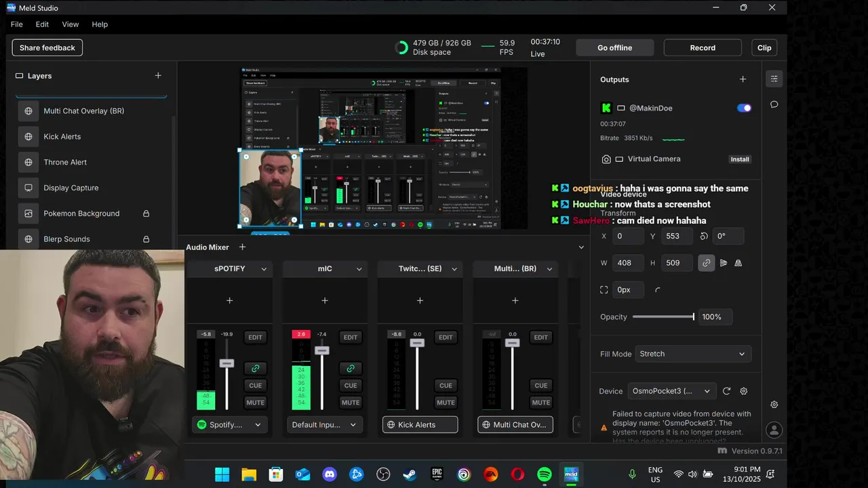Open settings gear in right sidebar
Viewport: 868px width, 488px height.
pos(774,405)
